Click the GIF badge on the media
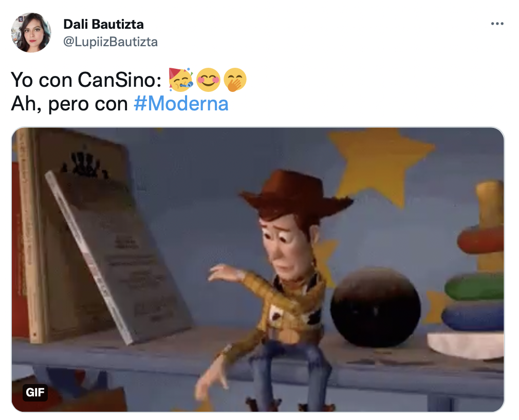 (35, 392)
